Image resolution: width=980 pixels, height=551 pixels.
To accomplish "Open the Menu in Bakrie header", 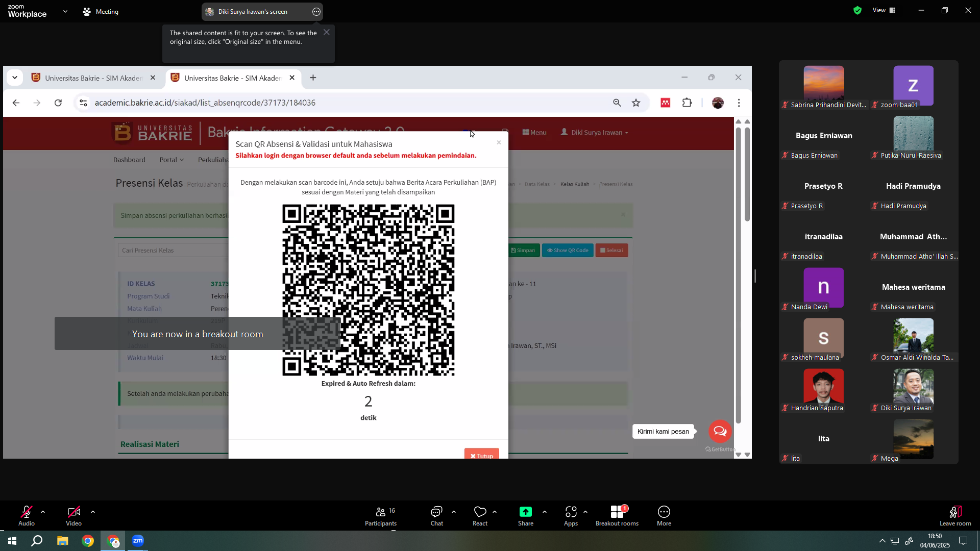I will pyautogui.click(x=534, y=133).
